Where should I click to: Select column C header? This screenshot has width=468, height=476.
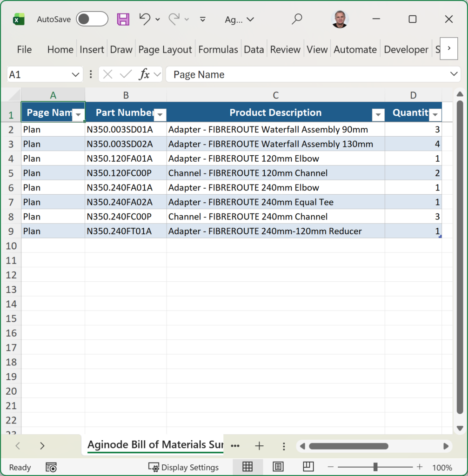(x=275, y=95)
